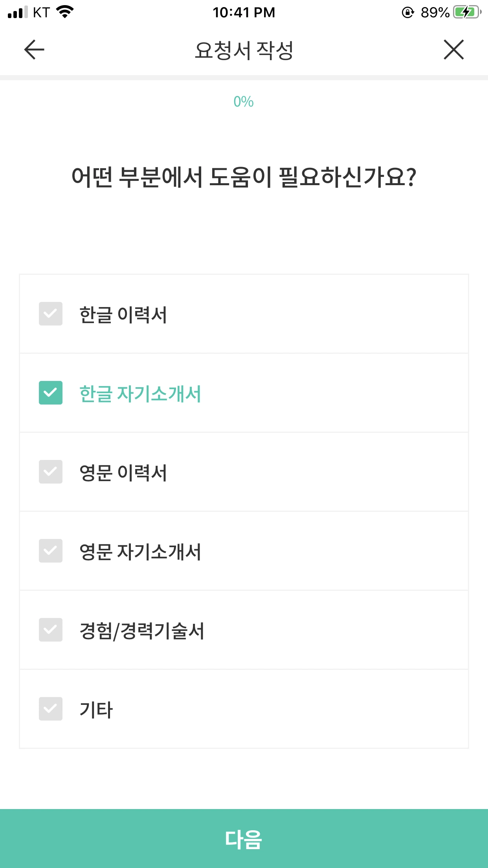This screenshot has width=488, height=868.
Task: Check the 영문 이력서 checkbox
Action: click(51, 472)
